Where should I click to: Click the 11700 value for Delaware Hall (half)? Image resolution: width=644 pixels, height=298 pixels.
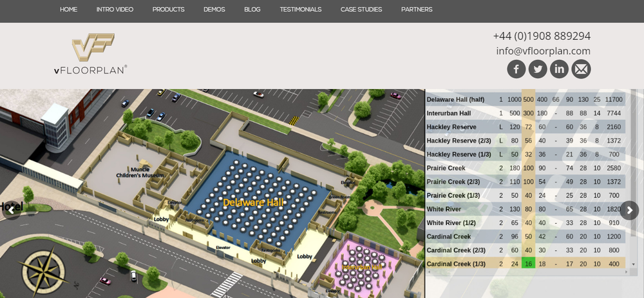click(x=614, y=99)
